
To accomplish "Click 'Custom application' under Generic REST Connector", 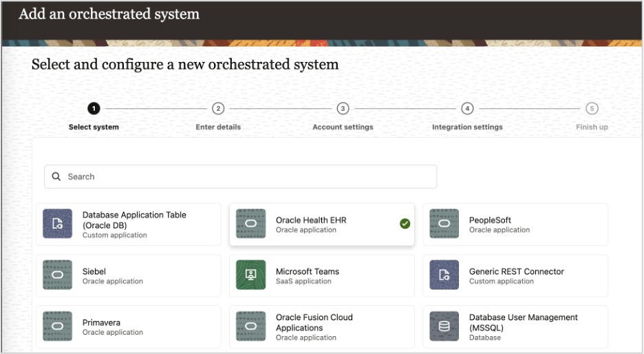I will (x=502, y=281).
